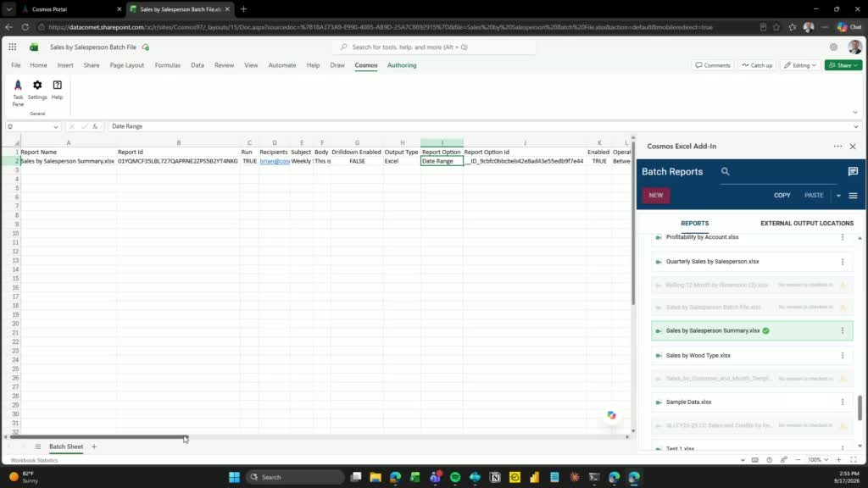
Task: Go back in the browser
Action: (8, 27)
